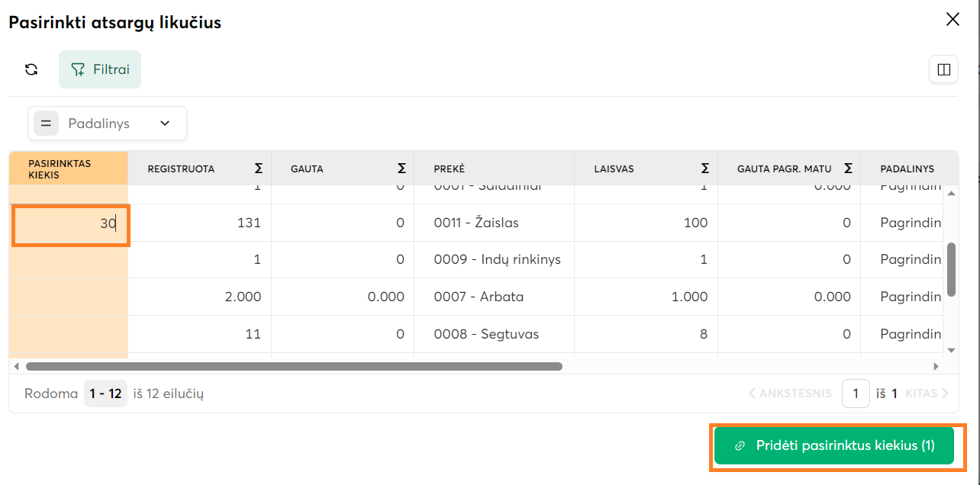Open the column layout toggle icon
The height and width of the screenshot is (485, 980).
click(x=943, y=69)
